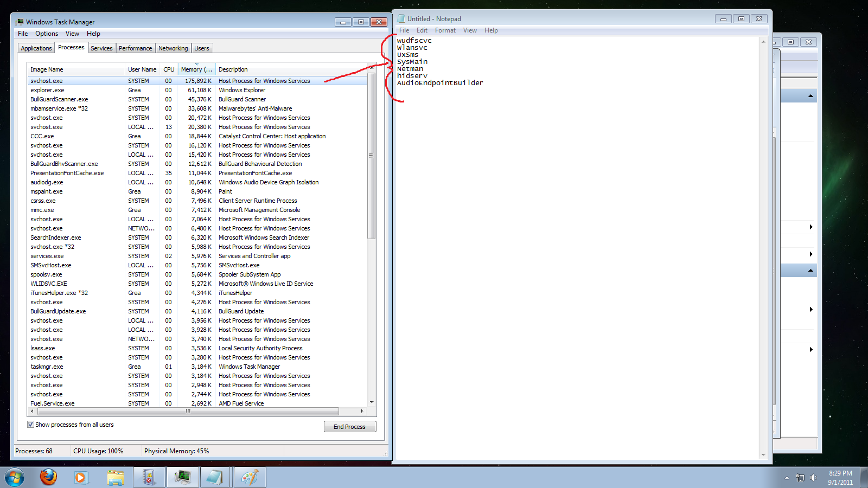The image size is (868, 488).
Task: Open Notepad File menu
Action: point(404,30)
